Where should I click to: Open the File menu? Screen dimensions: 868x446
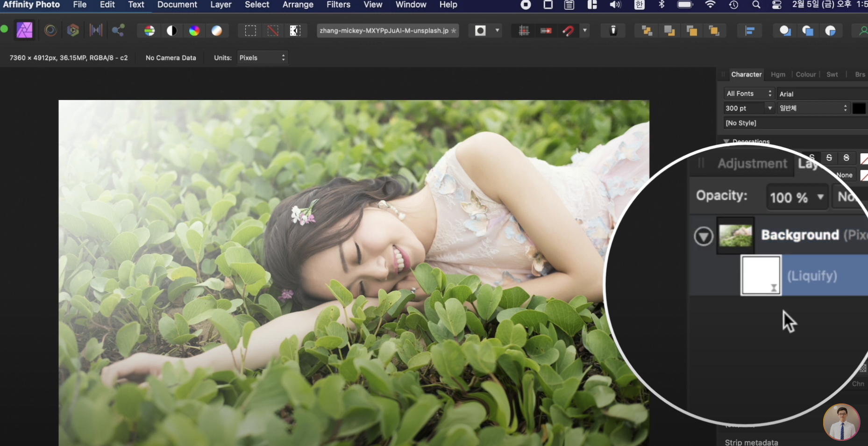coord(80,5)
